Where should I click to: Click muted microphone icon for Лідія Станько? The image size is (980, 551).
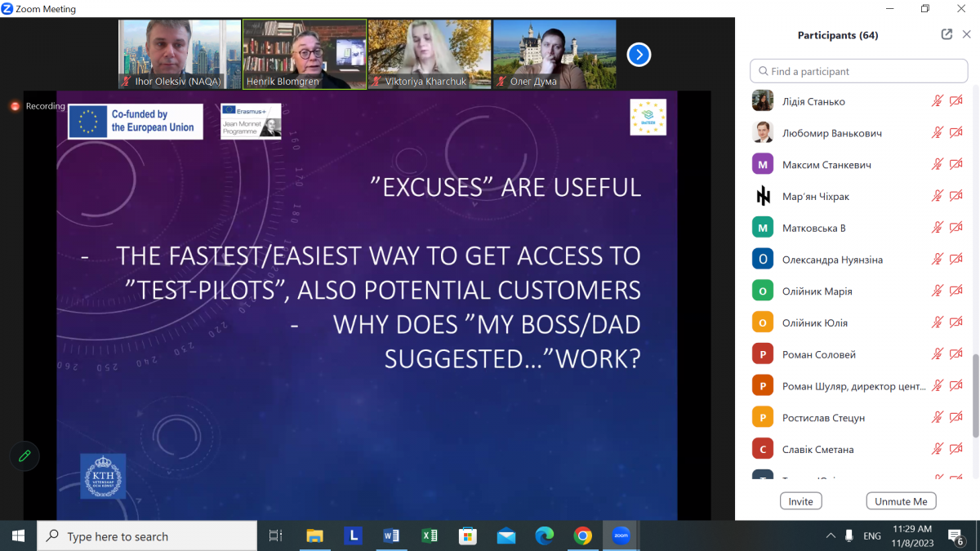click(x=938, y=101)
